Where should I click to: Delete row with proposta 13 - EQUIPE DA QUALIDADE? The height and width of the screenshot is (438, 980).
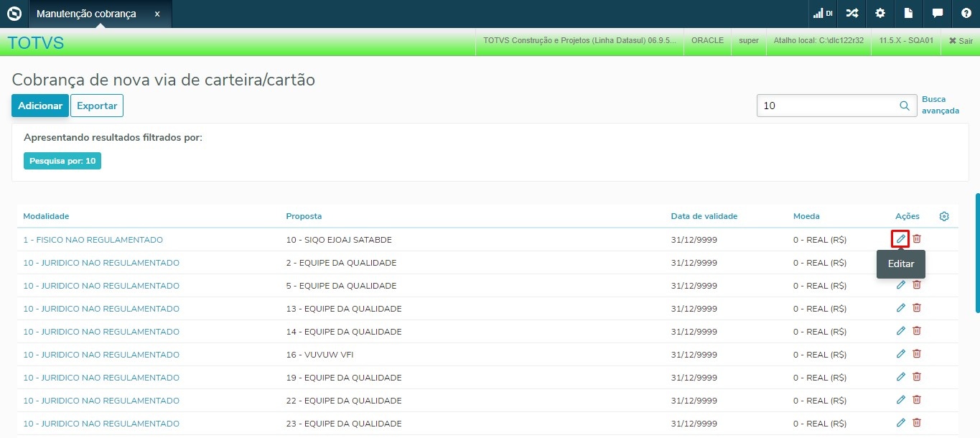[x=917, y=308]
